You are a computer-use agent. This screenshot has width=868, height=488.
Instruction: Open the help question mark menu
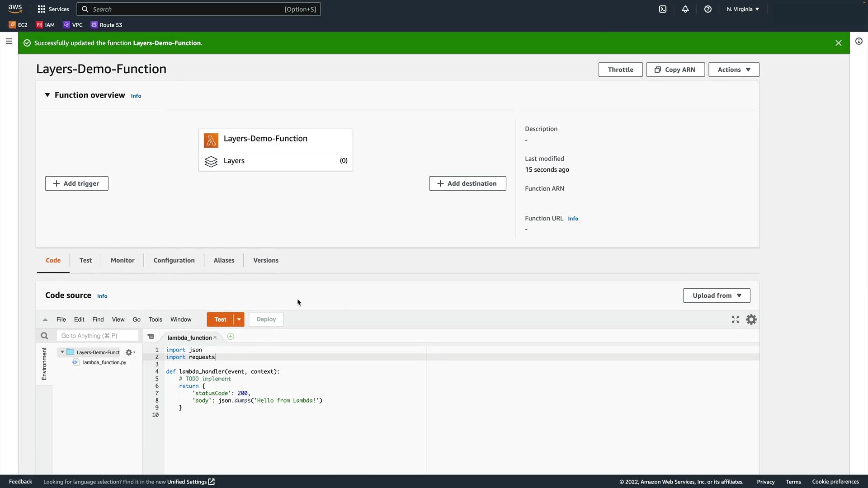[708, 9]
